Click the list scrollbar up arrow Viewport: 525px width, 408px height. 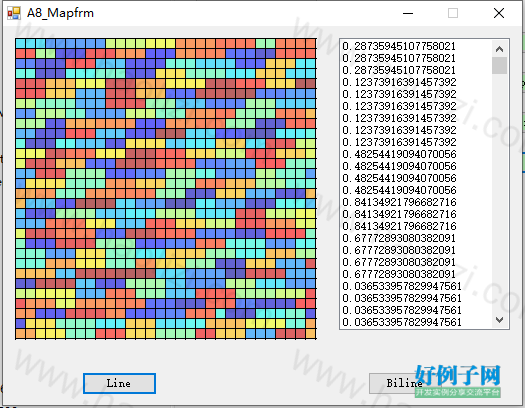coord(499,49)
